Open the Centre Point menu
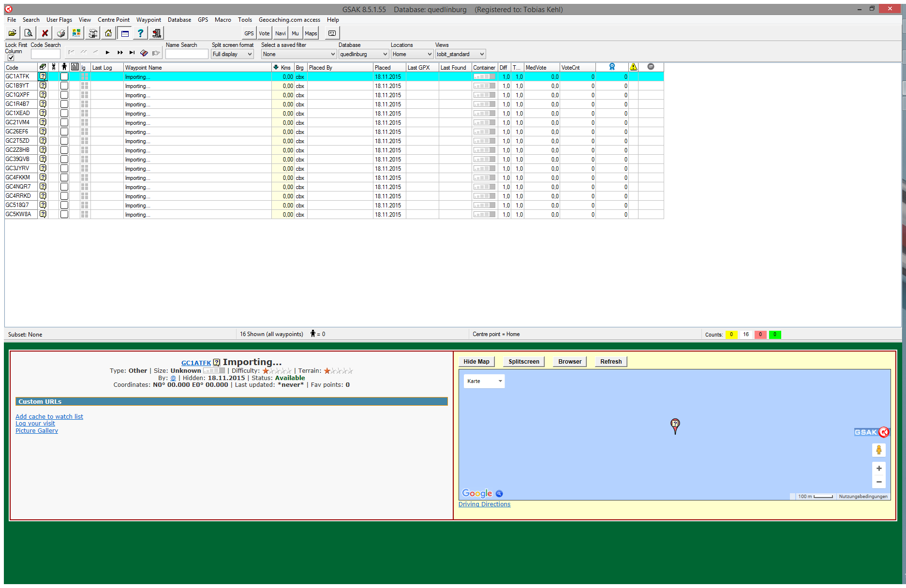Image resolution: width=906 pixels, height=588 pixels. (x=114, y=20)
